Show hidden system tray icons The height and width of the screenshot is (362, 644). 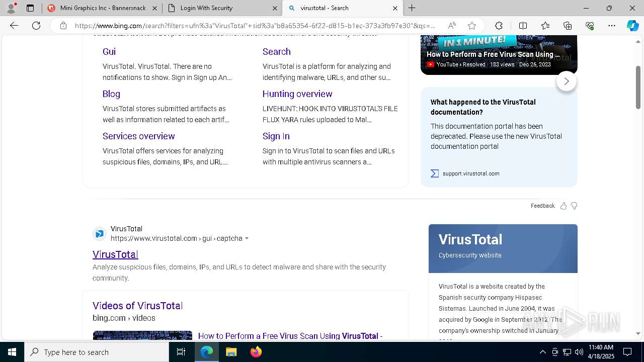542,352
